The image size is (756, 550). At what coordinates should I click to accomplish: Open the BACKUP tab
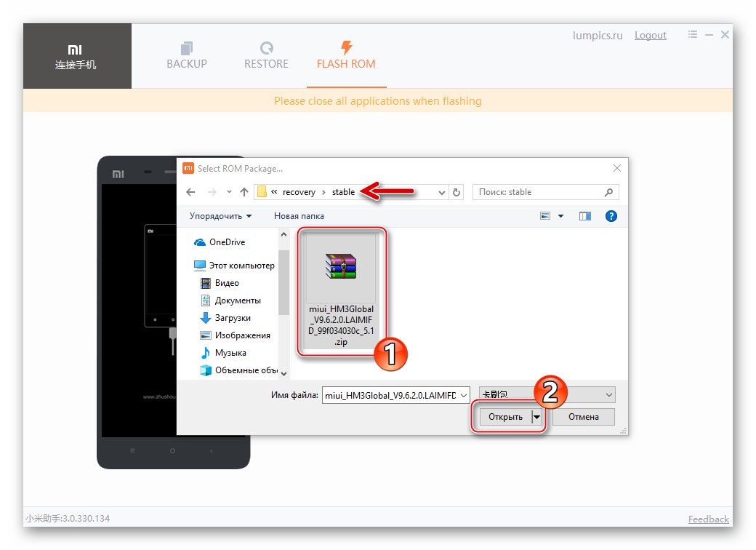point(187,55)
